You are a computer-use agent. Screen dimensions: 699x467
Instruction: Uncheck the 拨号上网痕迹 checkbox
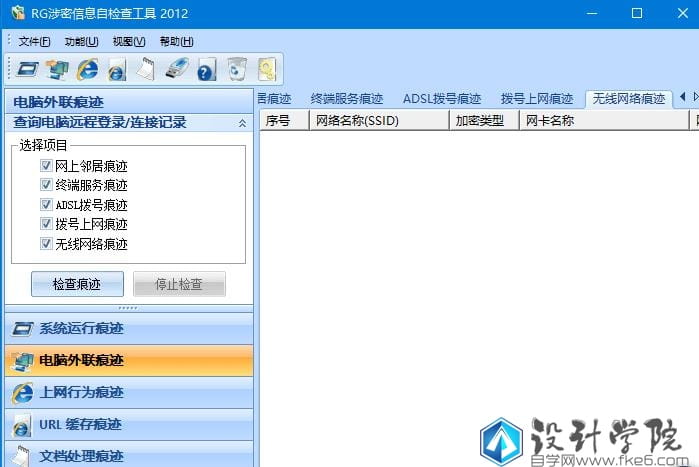click(x=46, y=223)
